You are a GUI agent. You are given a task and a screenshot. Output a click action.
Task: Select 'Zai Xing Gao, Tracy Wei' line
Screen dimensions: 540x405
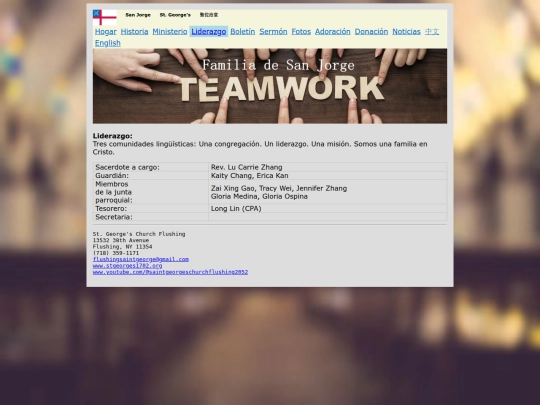279,188
